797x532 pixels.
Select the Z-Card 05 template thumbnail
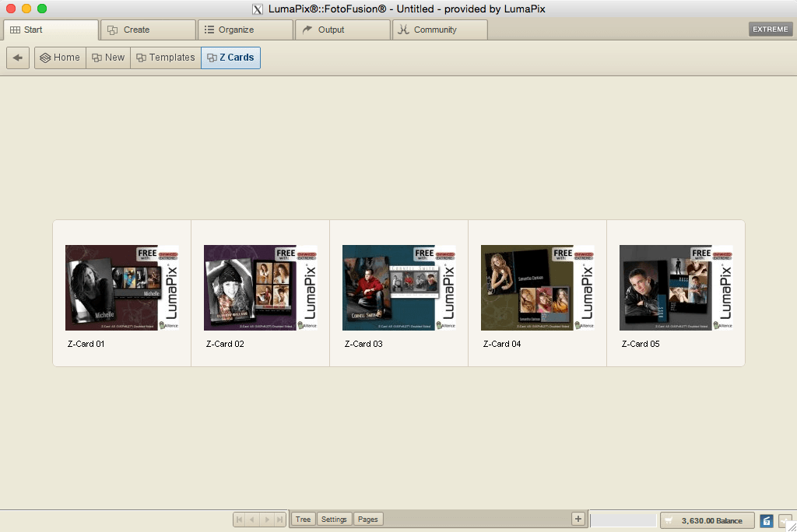[x=676, y=288]
